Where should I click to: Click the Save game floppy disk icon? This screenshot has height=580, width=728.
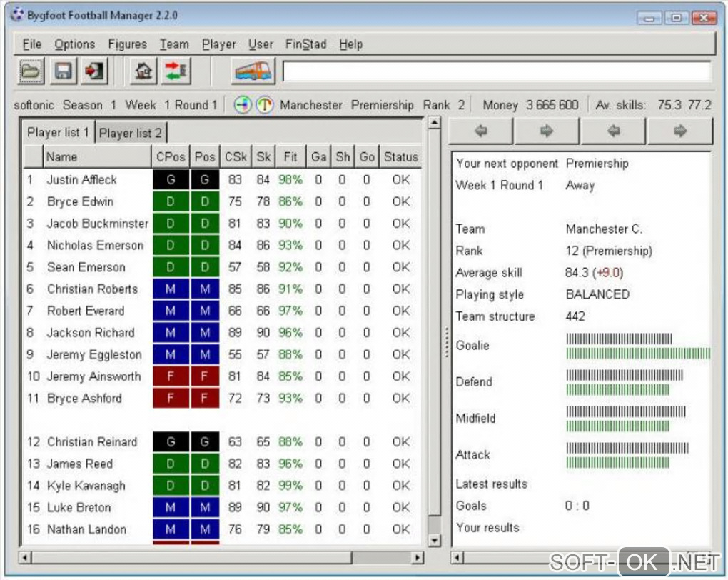point(63,71)
